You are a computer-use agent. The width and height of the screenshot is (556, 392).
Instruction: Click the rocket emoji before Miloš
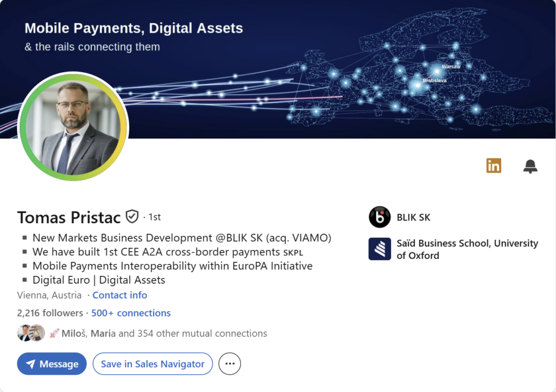tap(54, 333)
